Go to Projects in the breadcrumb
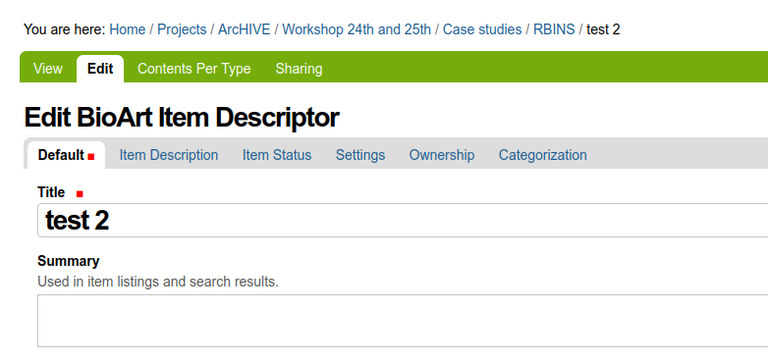This screenshot has height=363, width=768. [182, 29]
